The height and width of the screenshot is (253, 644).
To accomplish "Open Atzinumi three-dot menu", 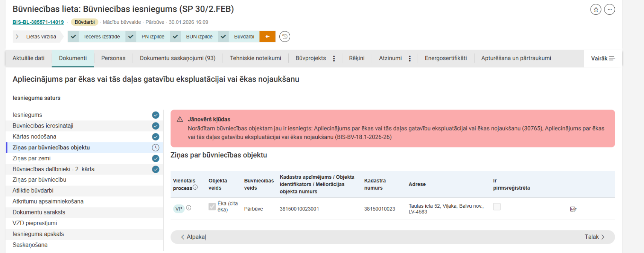I will pos(410,58).
